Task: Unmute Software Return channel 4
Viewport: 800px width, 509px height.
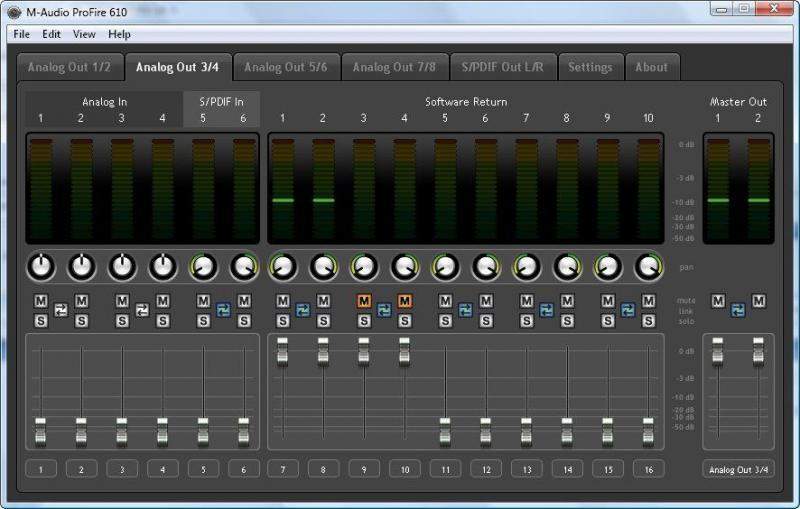Action: click(405, 301)
